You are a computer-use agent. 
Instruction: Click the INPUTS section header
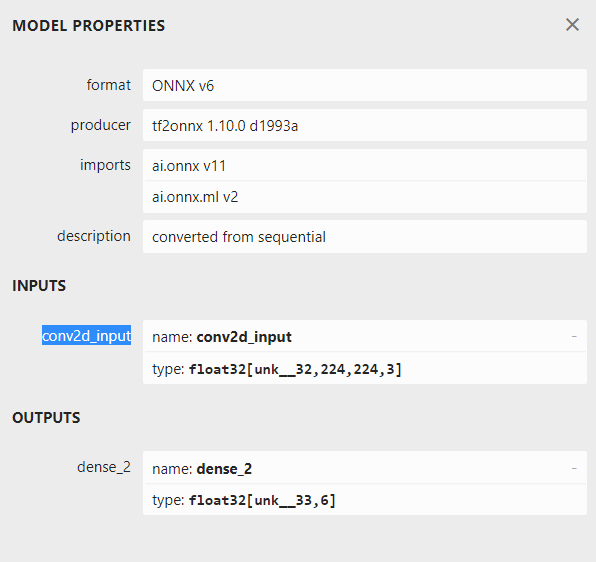coord(39,286)
